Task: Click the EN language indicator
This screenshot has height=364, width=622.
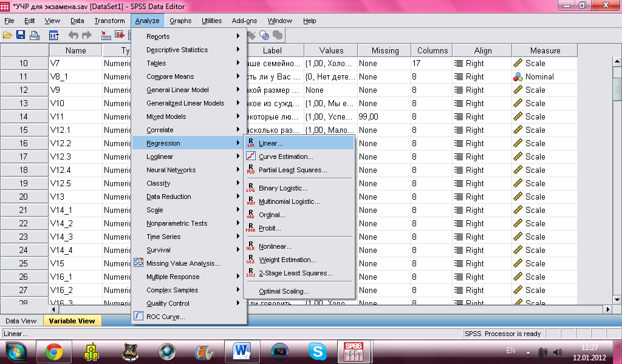Action: (511, 351)
